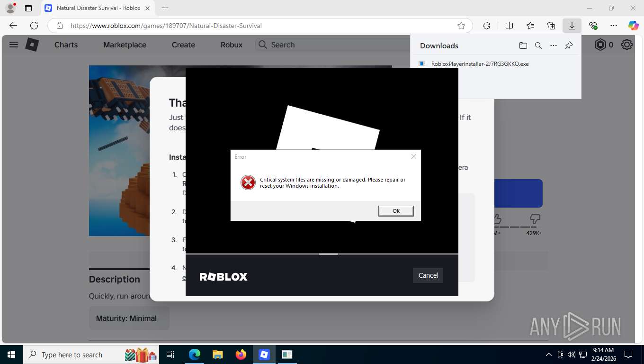
Task: Click the Roblox Search field
Action: 333,45
